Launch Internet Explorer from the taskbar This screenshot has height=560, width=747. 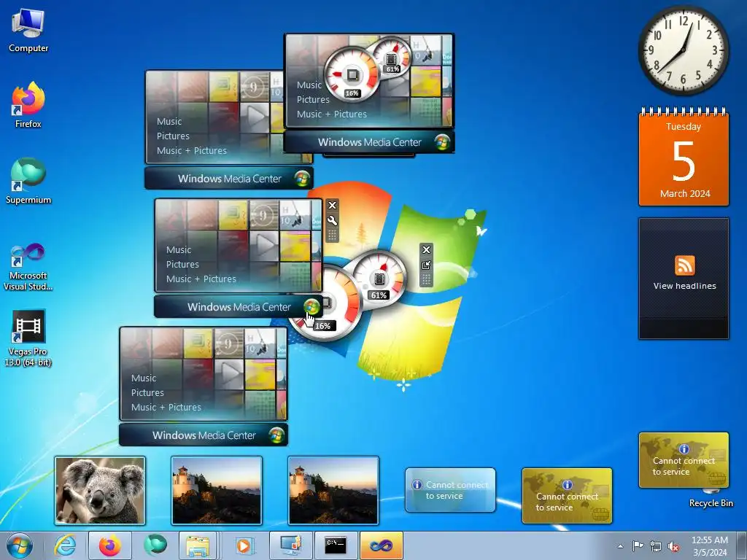coord(65,545)
